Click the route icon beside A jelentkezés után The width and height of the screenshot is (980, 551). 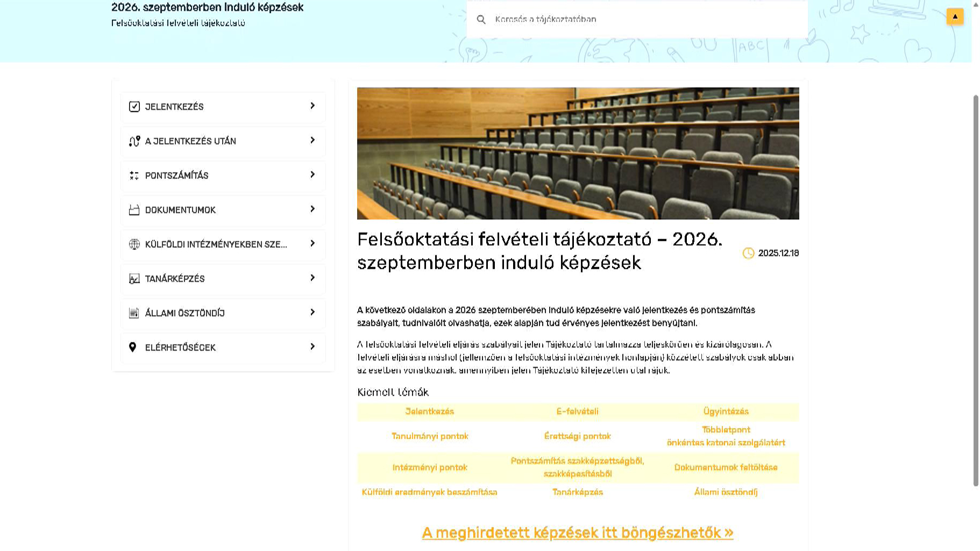pyautogui.click(x=134, y=141)
